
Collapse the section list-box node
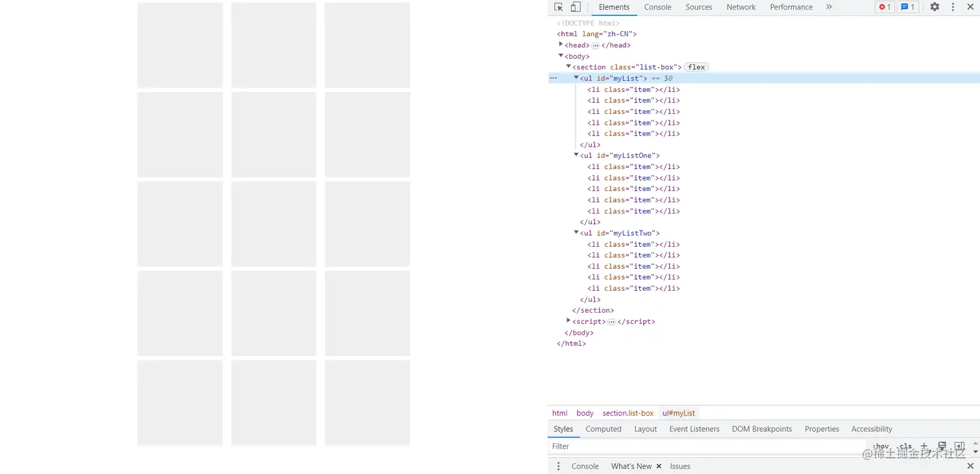click(x=568, y=67)
